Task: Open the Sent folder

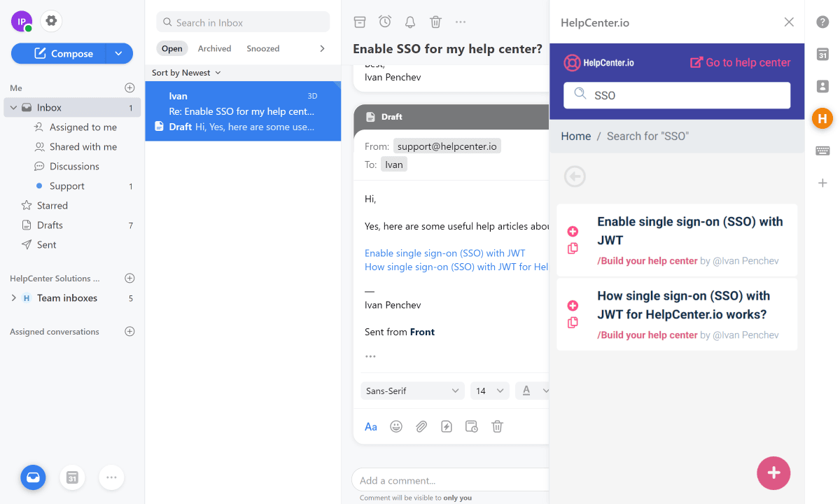Action: [x=47, y=245]
